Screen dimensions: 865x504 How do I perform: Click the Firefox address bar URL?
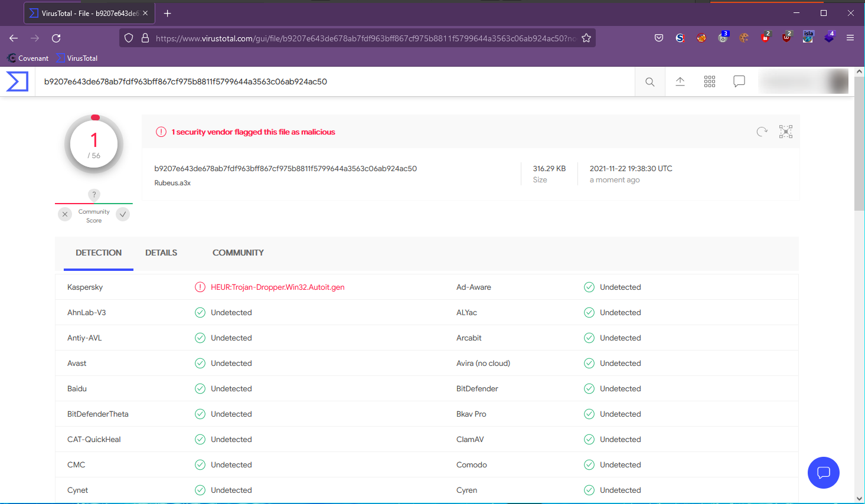click(x=365, y=38)
